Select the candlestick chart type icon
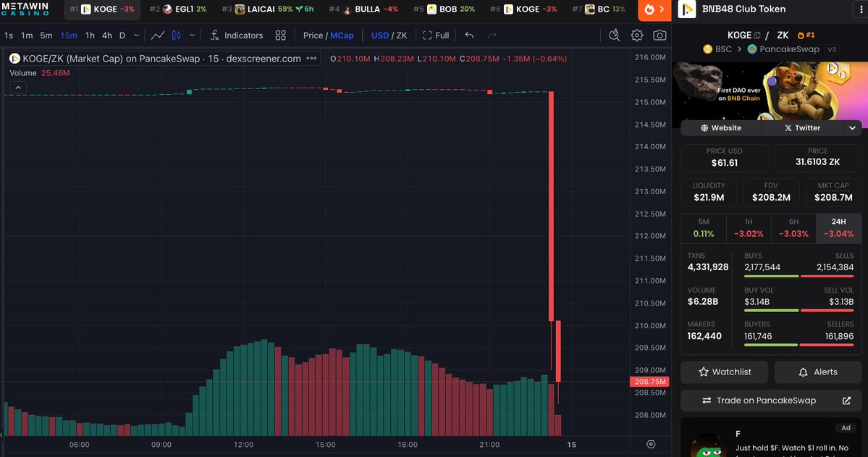 click(x=176, y=35)
